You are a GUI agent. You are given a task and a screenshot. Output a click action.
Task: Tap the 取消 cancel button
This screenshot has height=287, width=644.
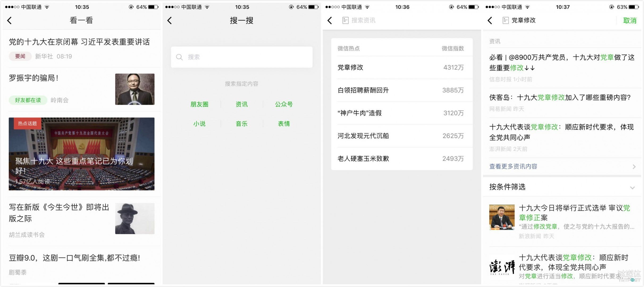point(630,20)
